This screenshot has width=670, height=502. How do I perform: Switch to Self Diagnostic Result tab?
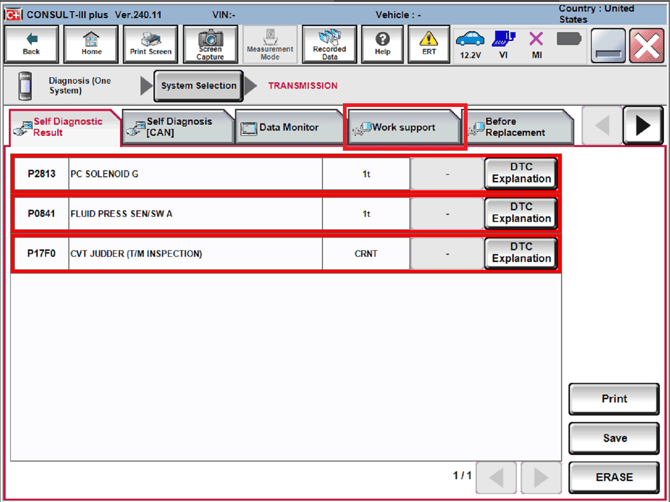click(x=65, y=127)
